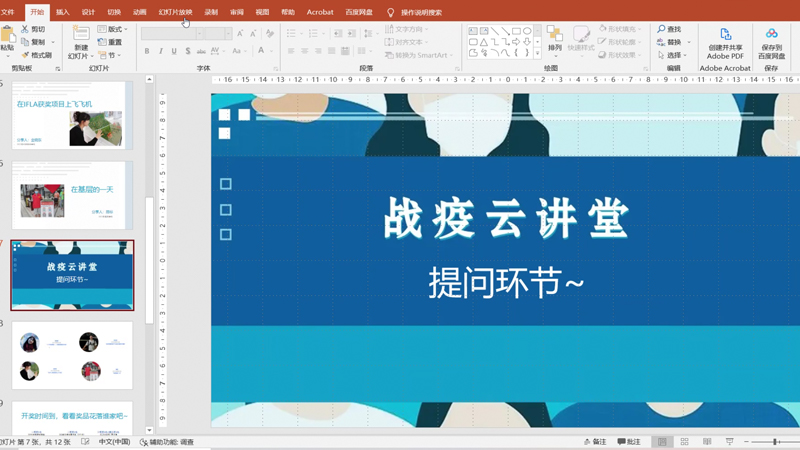Toggle Italic formatting
The height and width of the screenshot is (450, 800).
[x=161, y=51]
